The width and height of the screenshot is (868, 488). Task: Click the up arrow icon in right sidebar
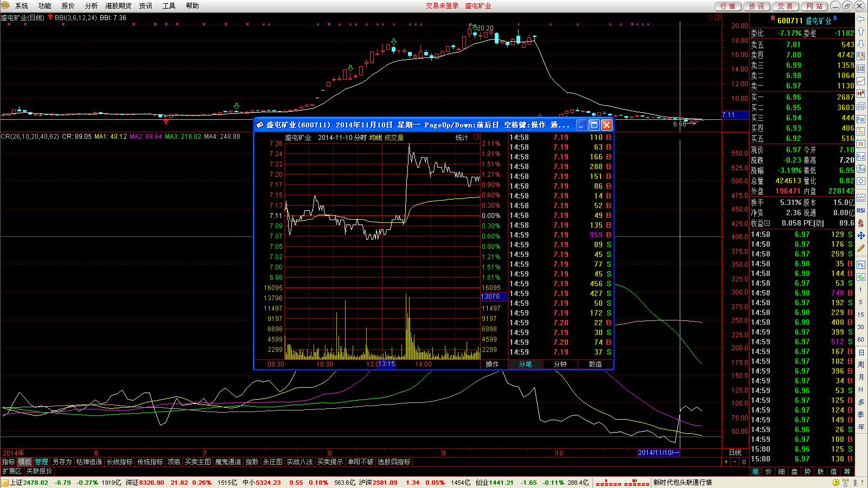coord(861,32)
